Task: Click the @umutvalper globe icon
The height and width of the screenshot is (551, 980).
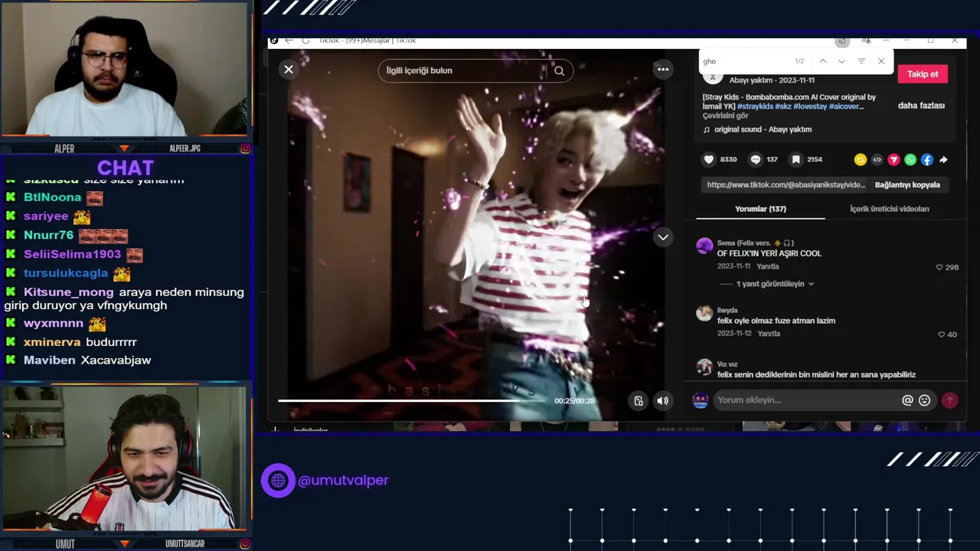Action: click(278, 481)
